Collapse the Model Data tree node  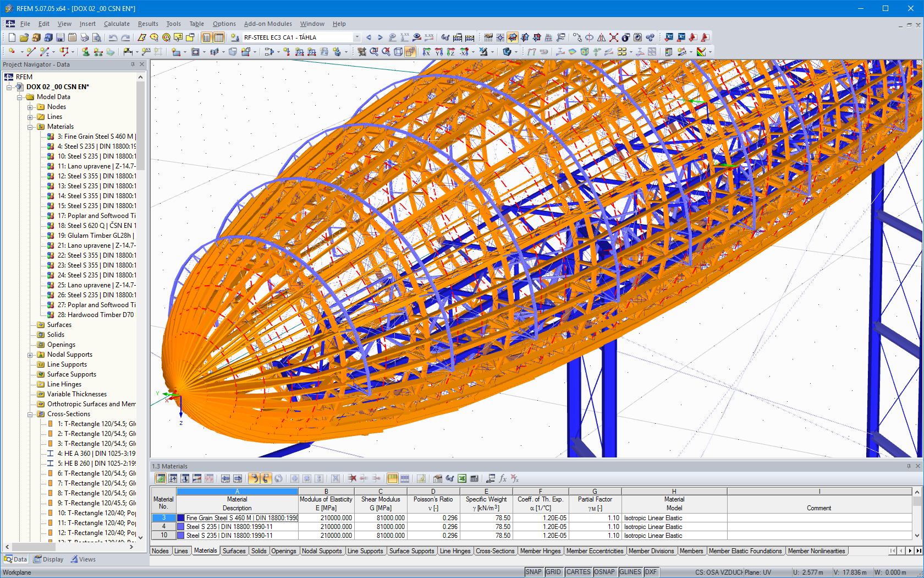click(20, 97)
